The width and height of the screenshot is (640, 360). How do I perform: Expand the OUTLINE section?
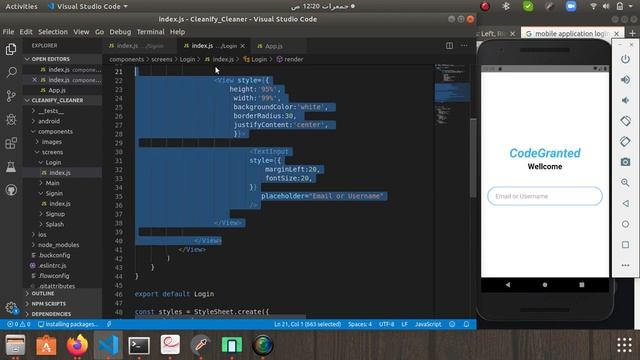click(x=42, y=293)
